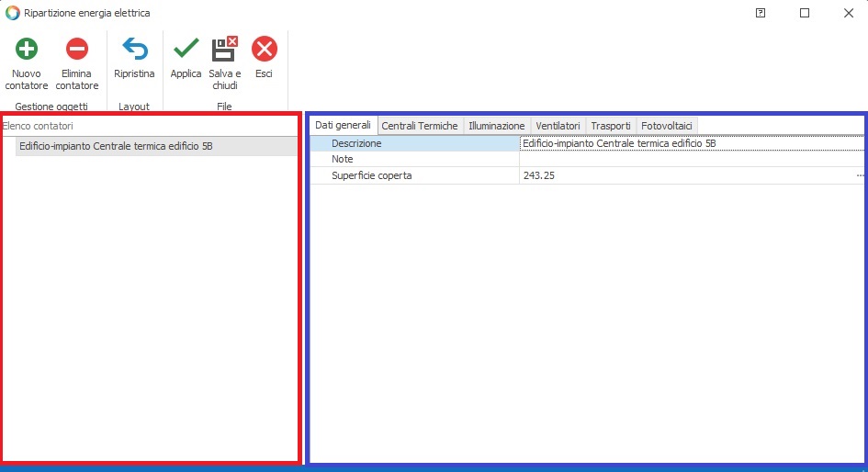Click the Ripristina layout arrow icon
Image resolution: width=868 pixels, height=472 pixels.
134,50
